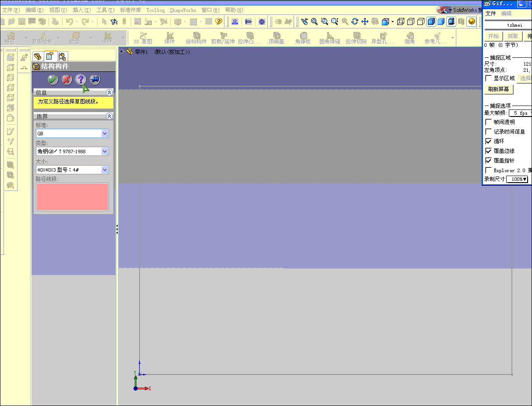Image resolution: width=532 pixels, height=406 pixels.
Task: Check the 帧间透明 option
Action: 488,123
